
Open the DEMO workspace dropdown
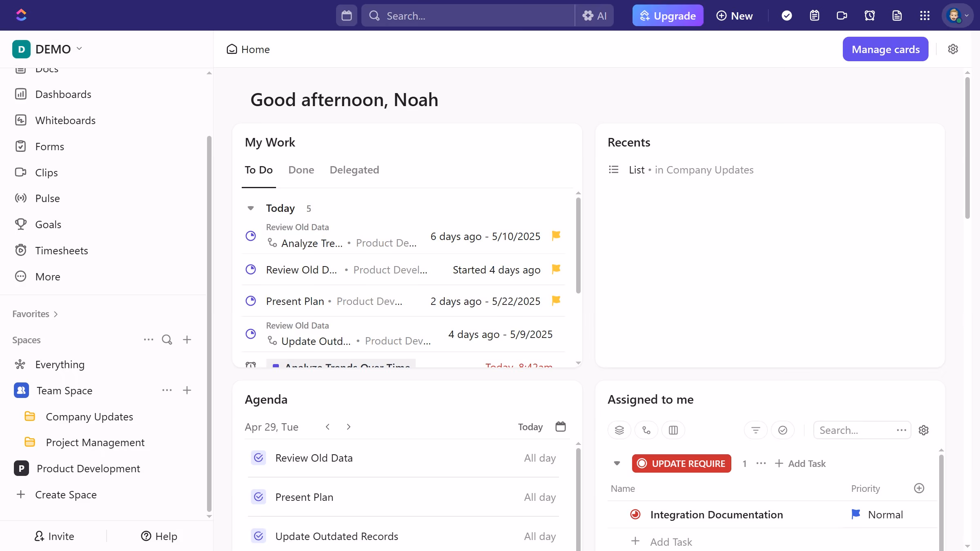tap(48, 49)
